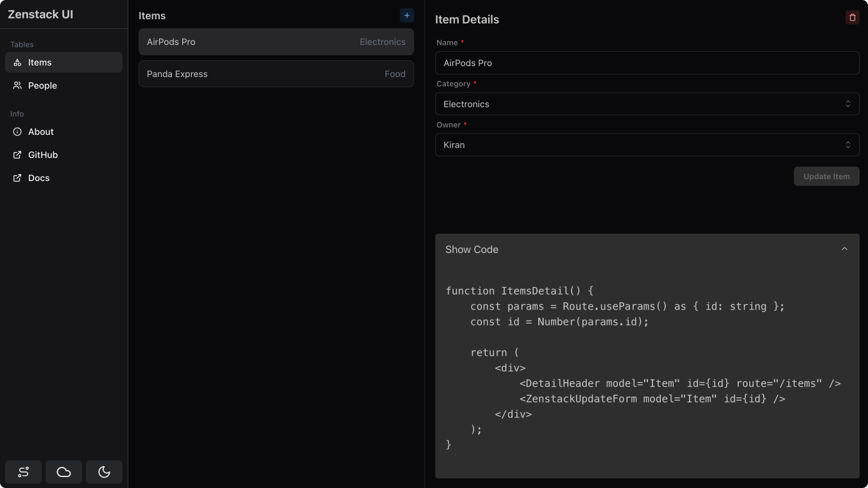This screenshot has height=488, width=868.
Task: Select the AirPods Pro list item
Action: tap(276, 42)
